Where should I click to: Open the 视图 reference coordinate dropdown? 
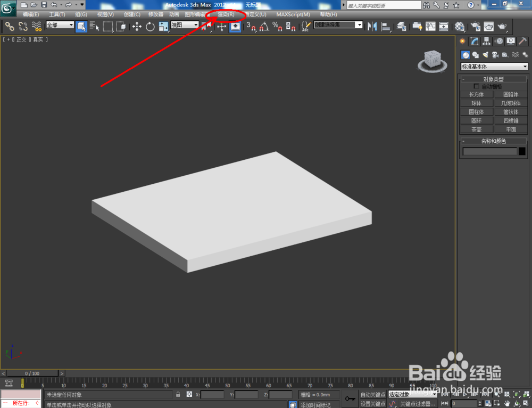click(x=185, y=25)
